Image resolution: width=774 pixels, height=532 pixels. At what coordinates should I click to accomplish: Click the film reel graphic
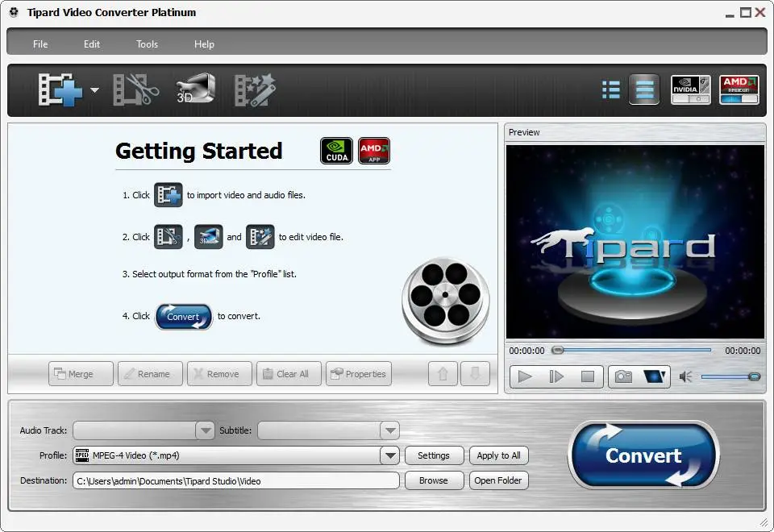pos(446,300)
